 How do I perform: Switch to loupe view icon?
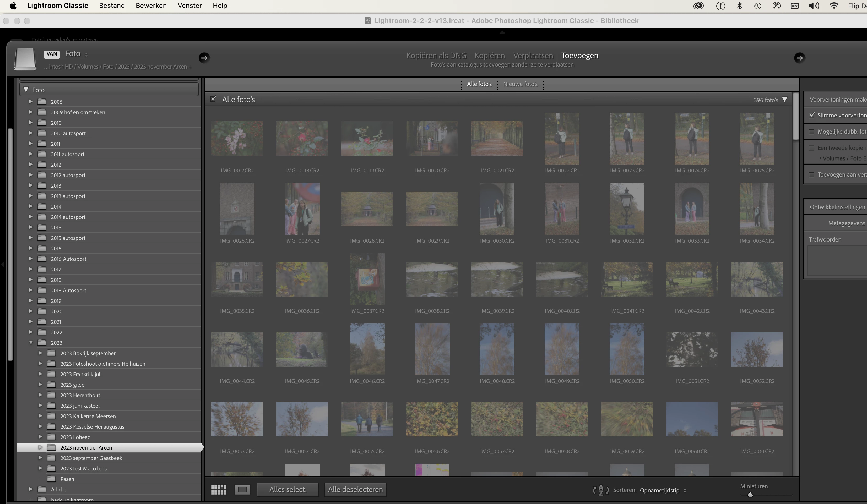coord(242,490)
